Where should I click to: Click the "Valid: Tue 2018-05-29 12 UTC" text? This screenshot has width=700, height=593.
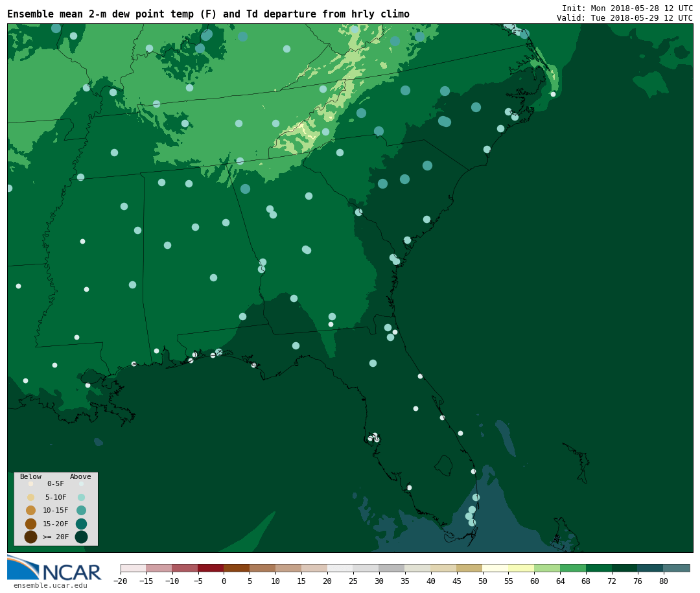click(x=625, y=18)
